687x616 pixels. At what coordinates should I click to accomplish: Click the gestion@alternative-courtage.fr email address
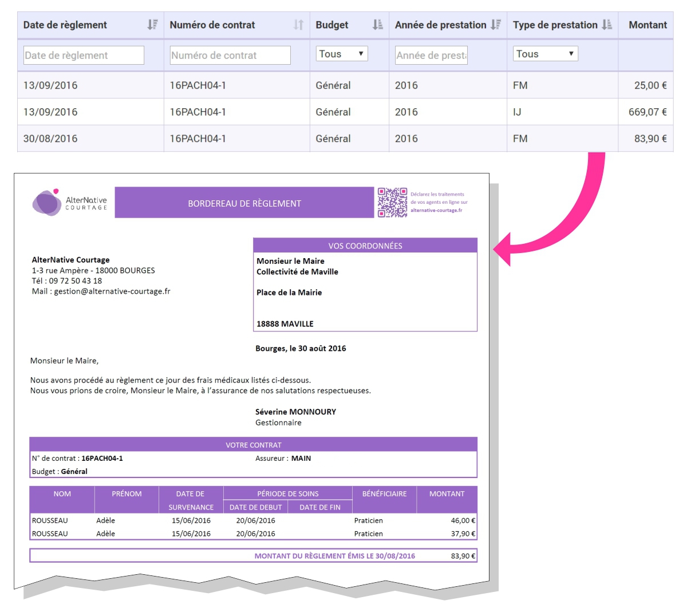112,291
